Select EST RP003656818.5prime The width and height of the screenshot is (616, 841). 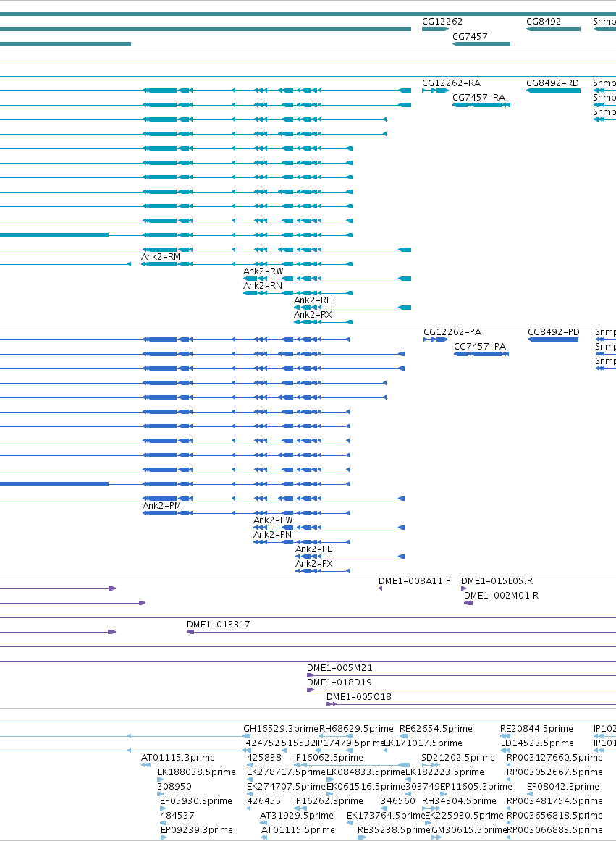(x=554, y=815)
